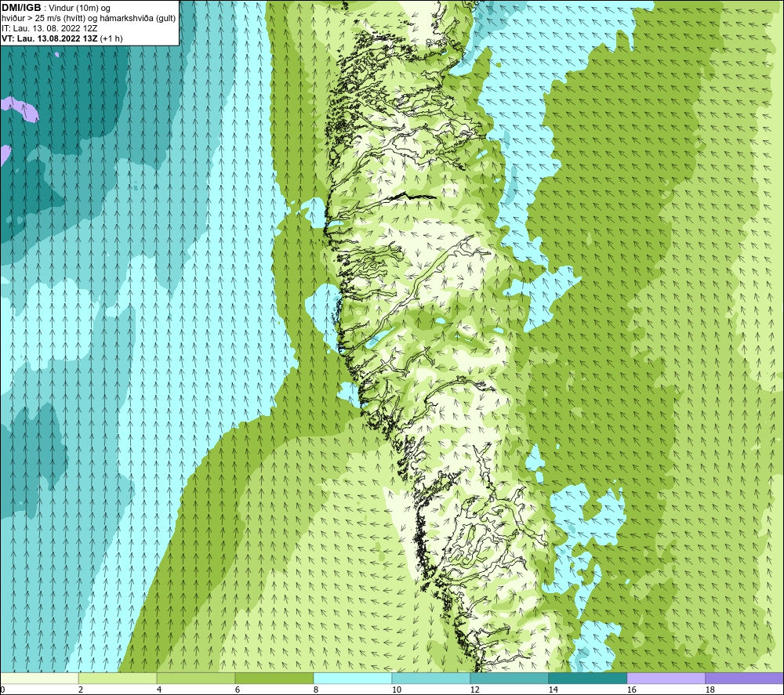The width and height of the screenshot is (784, 695).
Task: Click the 8–10 m/s light cyan legend swatch
Action: click(353, 678)
